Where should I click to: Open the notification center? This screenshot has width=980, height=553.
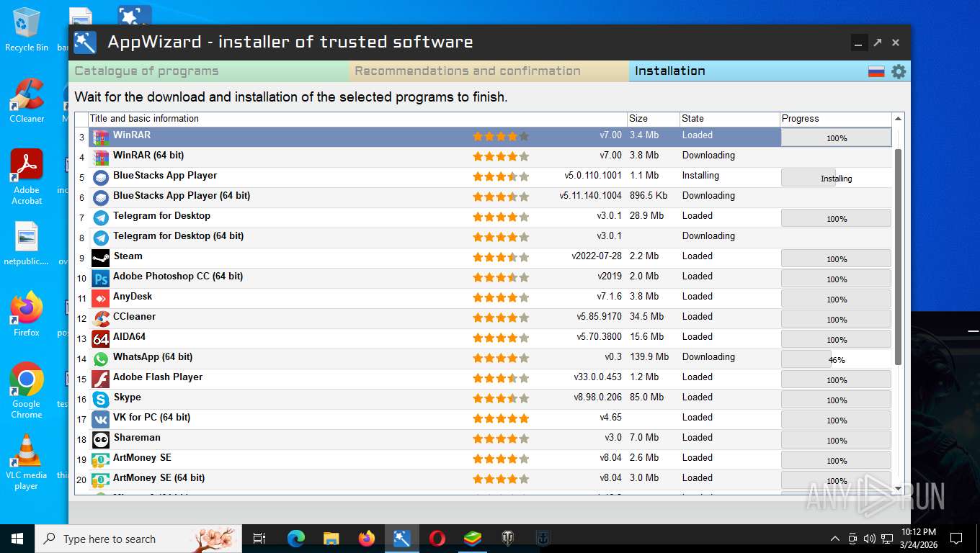click(956, 539)
